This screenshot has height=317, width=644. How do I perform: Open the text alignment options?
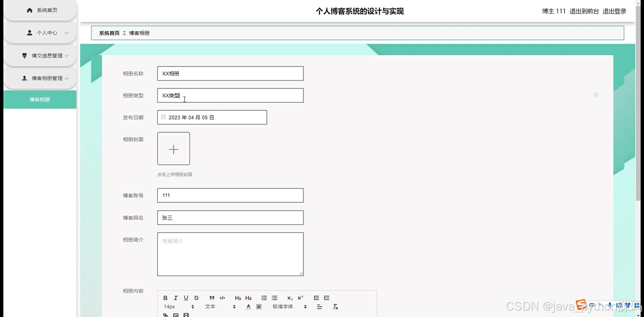click(x=319, y=307)
